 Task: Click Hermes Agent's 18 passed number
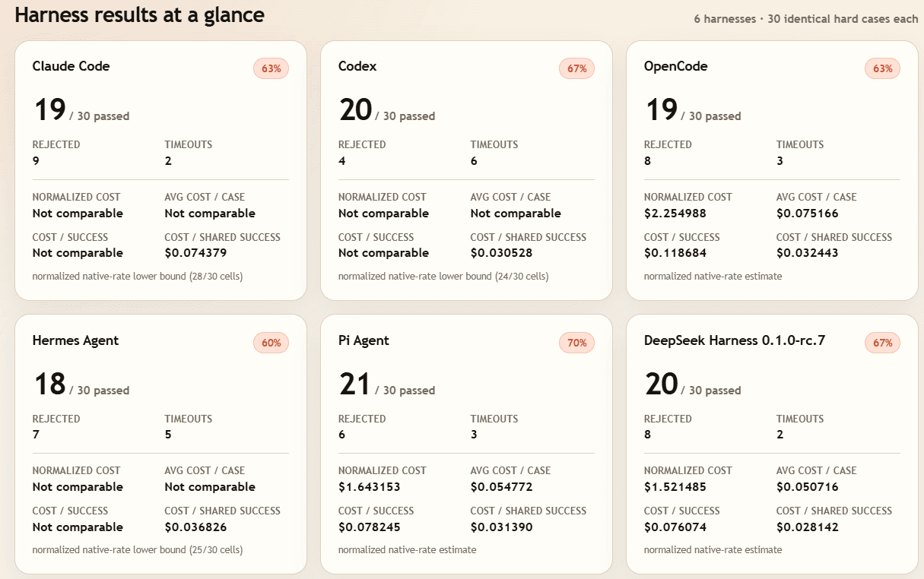[49, 384]
